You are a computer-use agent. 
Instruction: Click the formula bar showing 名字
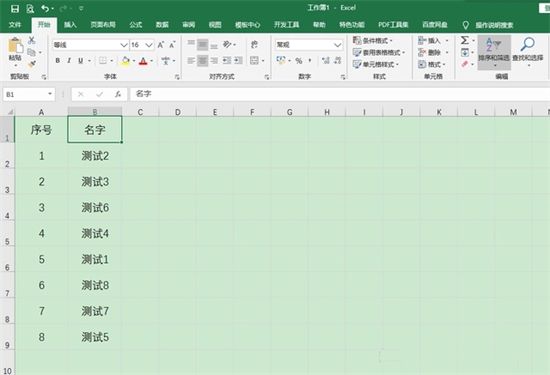click(x=340, y=94)
